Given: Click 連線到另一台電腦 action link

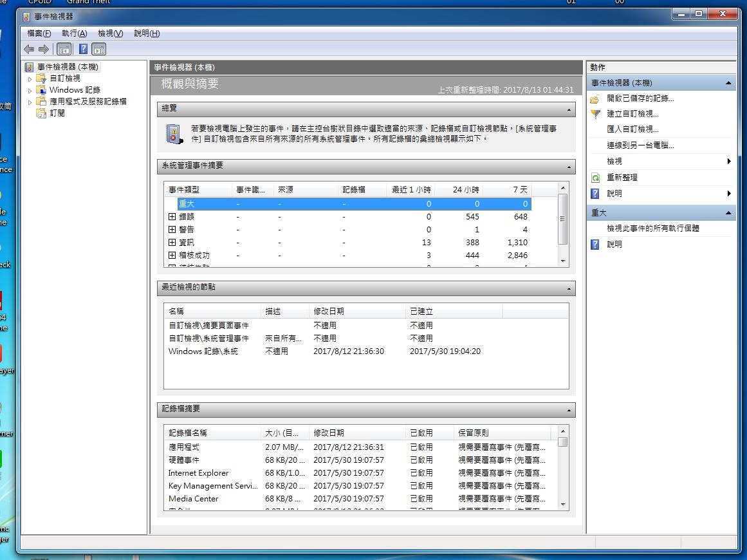Looking at the screenshot, I should point(640,145).
